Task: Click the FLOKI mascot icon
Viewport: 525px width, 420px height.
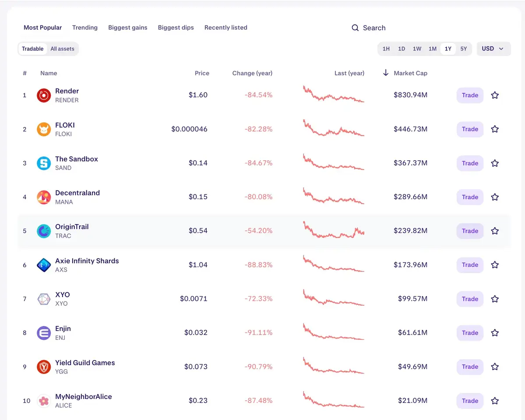Action: click(x=43, y=129)
